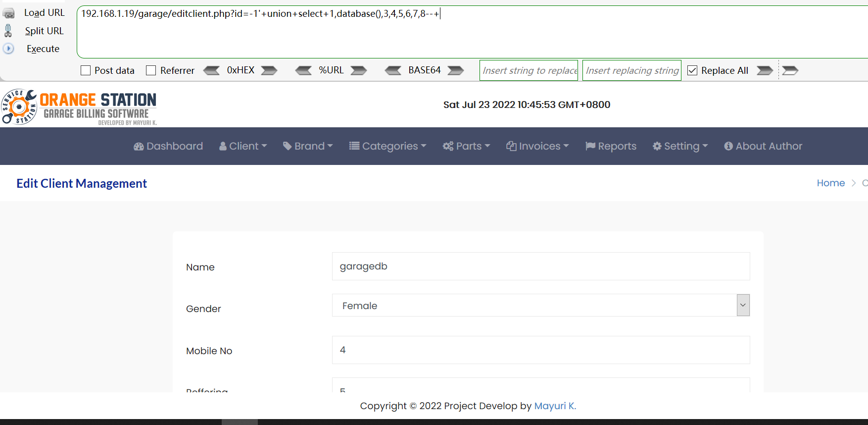Image resolution: width=868 pixels, height=425 pixels.
Task: Expand the Invoices dropdown menu
Action: [537, 146]
